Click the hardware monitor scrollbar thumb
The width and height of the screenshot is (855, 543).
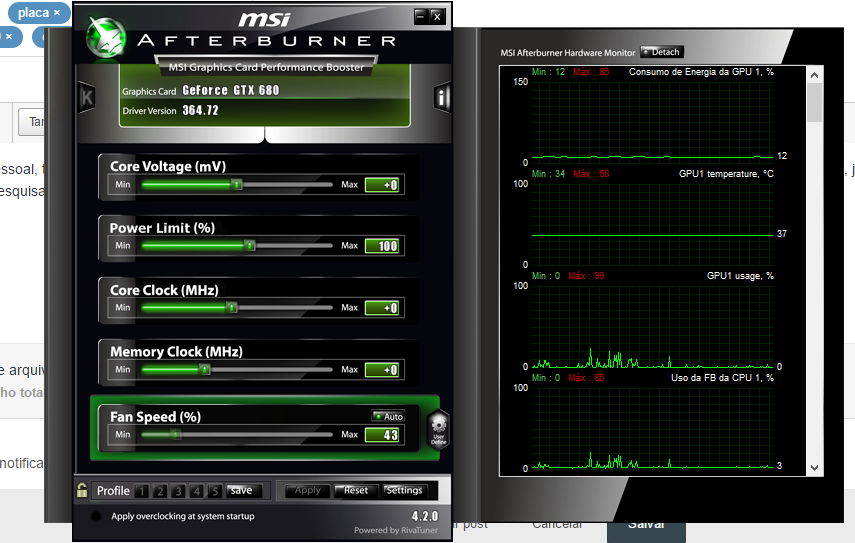(815, 102)
